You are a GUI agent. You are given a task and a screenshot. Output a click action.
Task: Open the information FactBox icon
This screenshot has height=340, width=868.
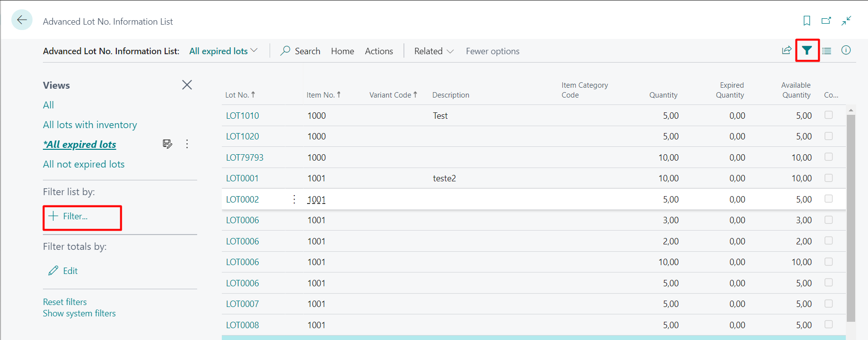[x=846, y=50]
